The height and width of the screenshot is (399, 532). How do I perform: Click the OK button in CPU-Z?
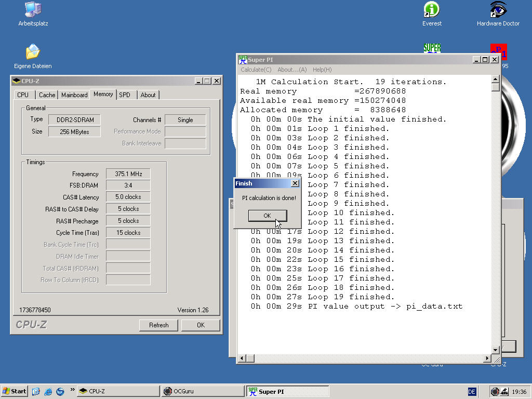(201, 325)
